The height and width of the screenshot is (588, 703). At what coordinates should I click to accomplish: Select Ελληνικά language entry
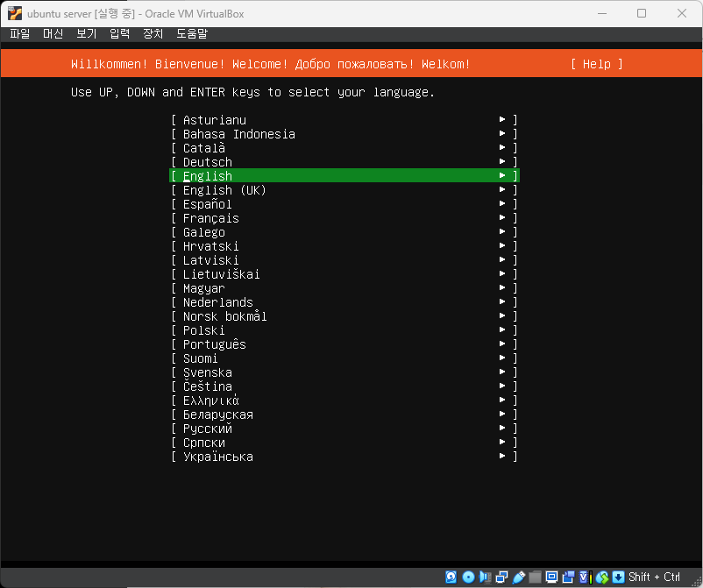(344, 400)
